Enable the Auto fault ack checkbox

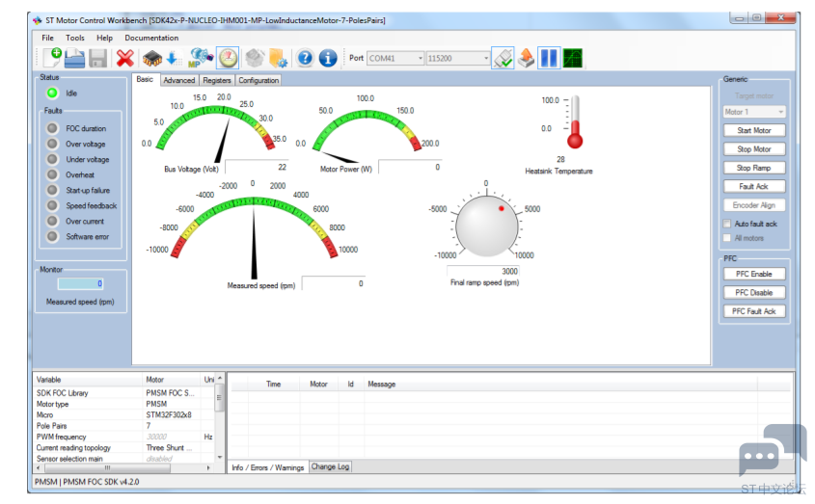pos(727,224)
